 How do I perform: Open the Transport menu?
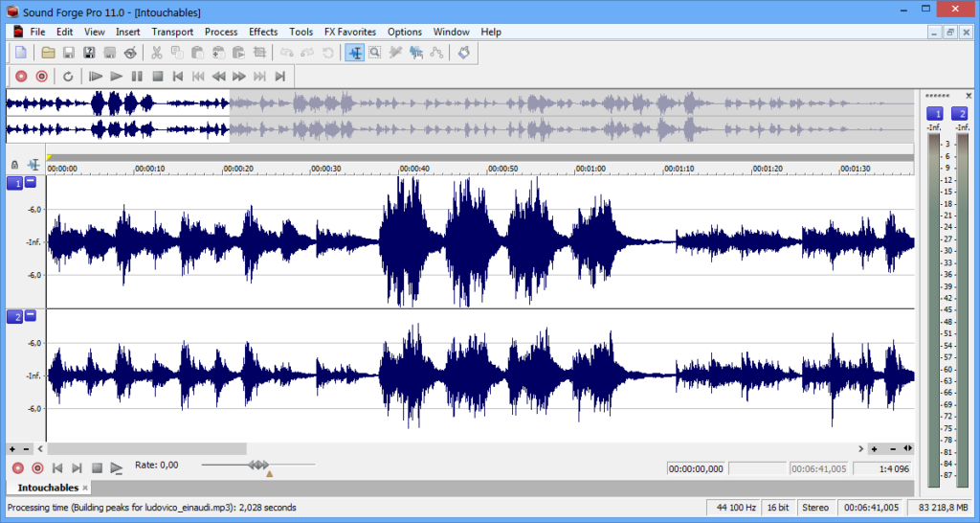pos(172,32)
